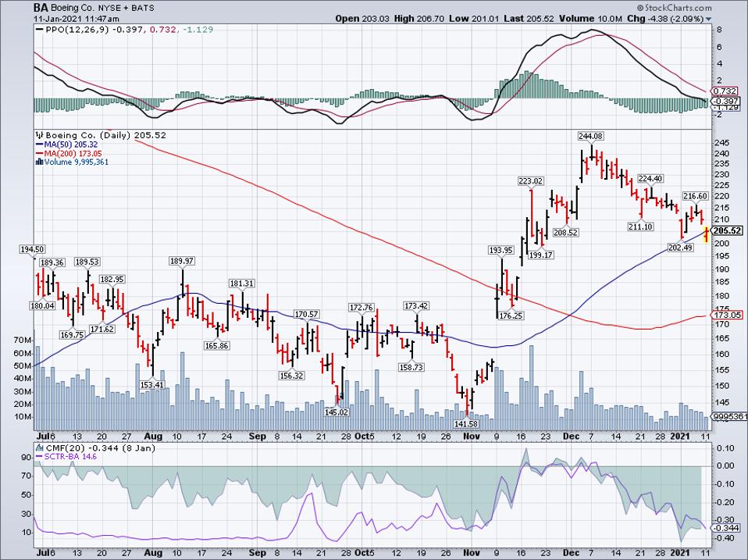Viewport: 748px width, 560px height.
Task: Click the 141.58 low price annotation
Action: click(465, 423)
